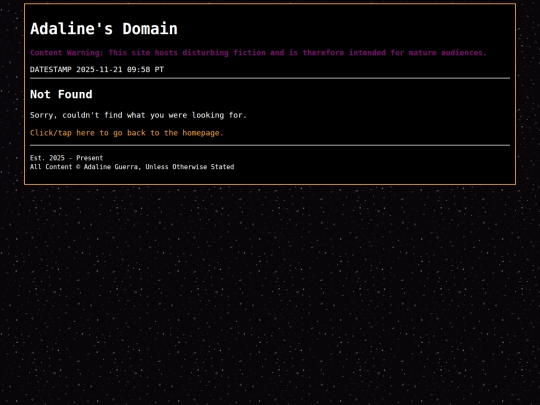This screenshot has width=540, height=405.
Task: Select the purple Content Warning notice text
Action: point(258,53)
